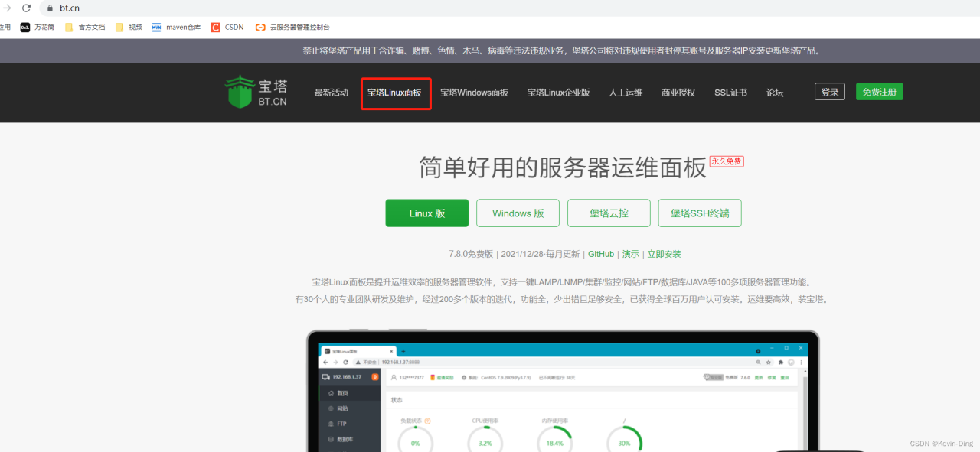
Task: Visit the 论坛 section
Action: click(775, 92)
